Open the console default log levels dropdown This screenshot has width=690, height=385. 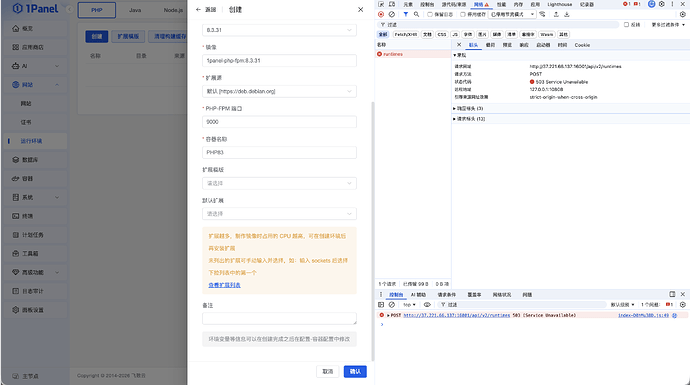622,304
